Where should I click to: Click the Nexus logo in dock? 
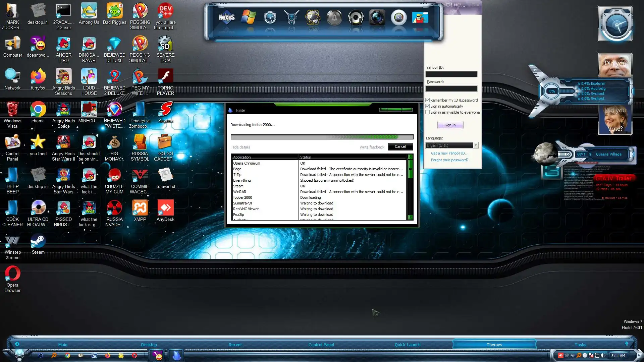(x=227, y=17)
